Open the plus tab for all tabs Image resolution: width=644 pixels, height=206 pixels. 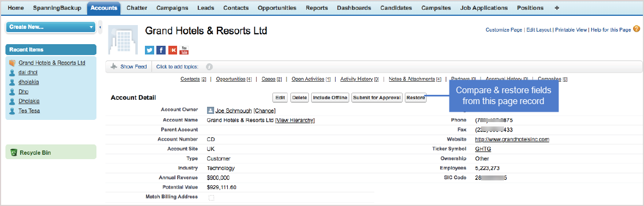coord(556,8)
